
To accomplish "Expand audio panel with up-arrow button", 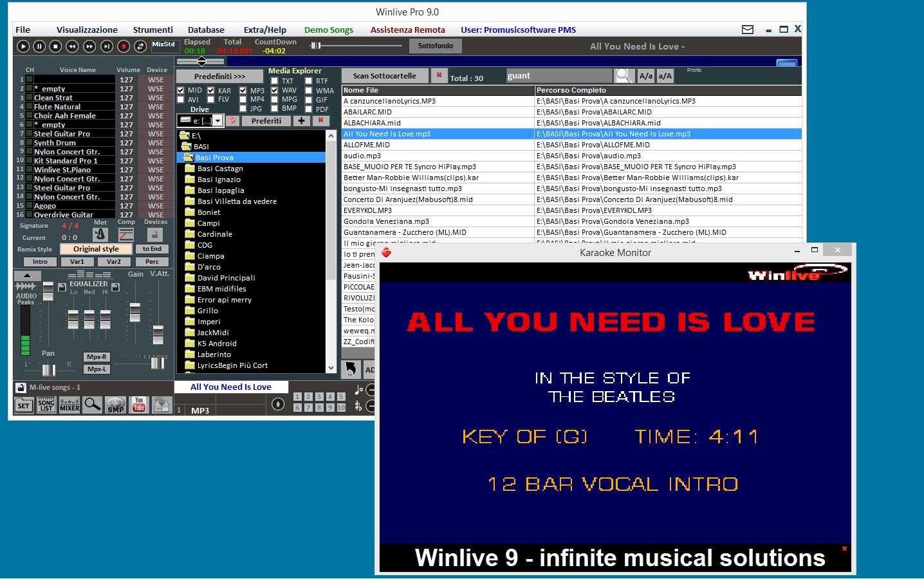I will [x=27, y=275].
